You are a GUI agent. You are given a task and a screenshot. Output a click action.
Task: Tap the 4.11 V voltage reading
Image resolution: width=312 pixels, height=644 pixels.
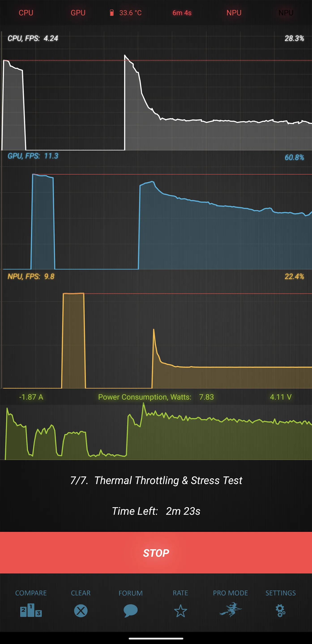[281, 397]
